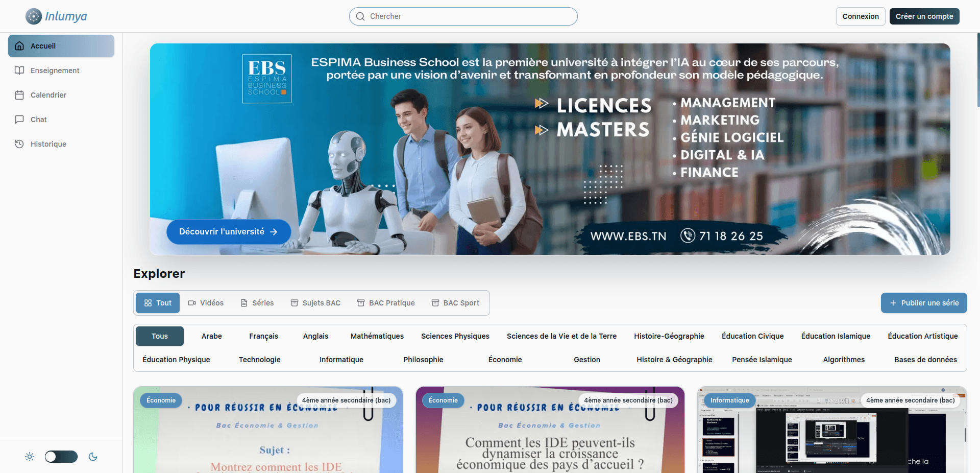
Task: Click the archive icon beside BAC Sport
Action: click(x=435, y=303)
